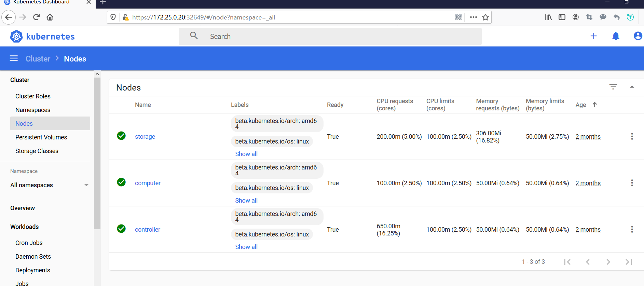Open actions menu for computer node
This screenshot has height=286, width=644.
[632, 183]
